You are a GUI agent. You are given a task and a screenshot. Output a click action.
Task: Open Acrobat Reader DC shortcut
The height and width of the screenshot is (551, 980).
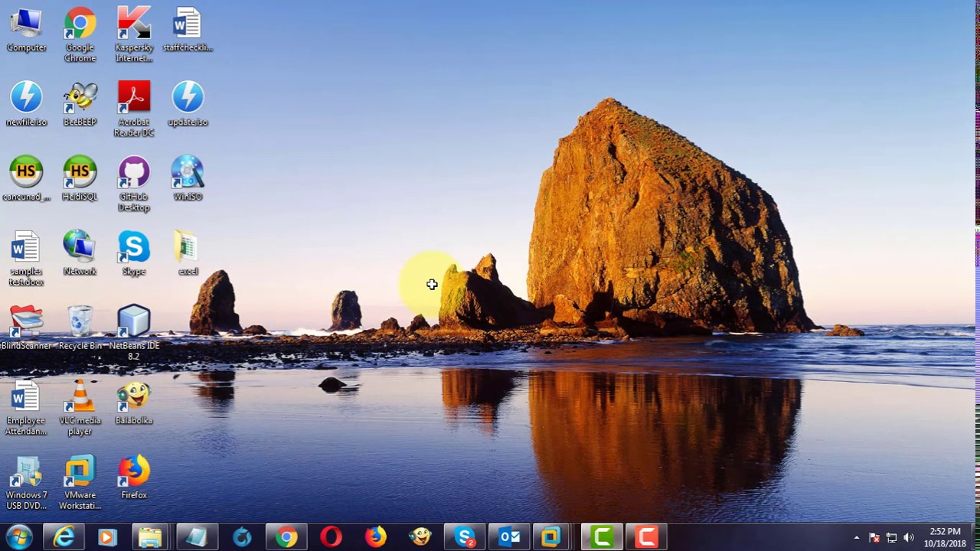point(134,109)
